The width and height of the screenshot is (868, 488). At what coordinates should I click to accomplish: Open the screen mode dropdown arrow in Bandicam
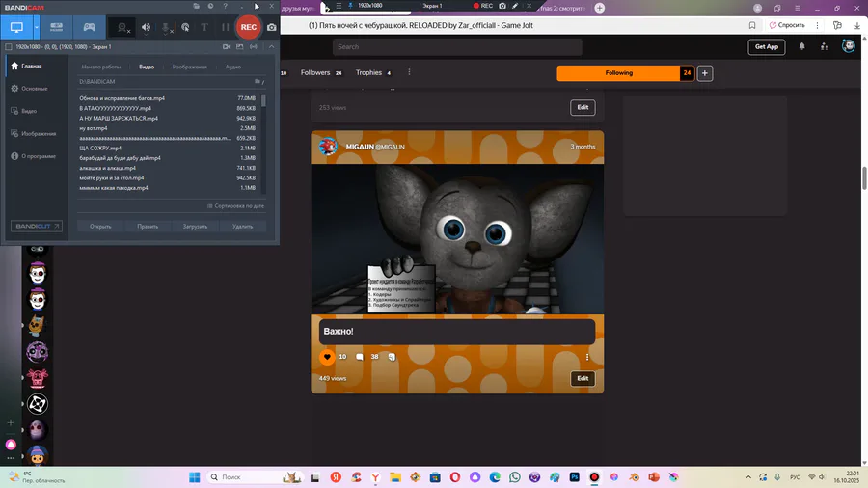pos(36,27)
